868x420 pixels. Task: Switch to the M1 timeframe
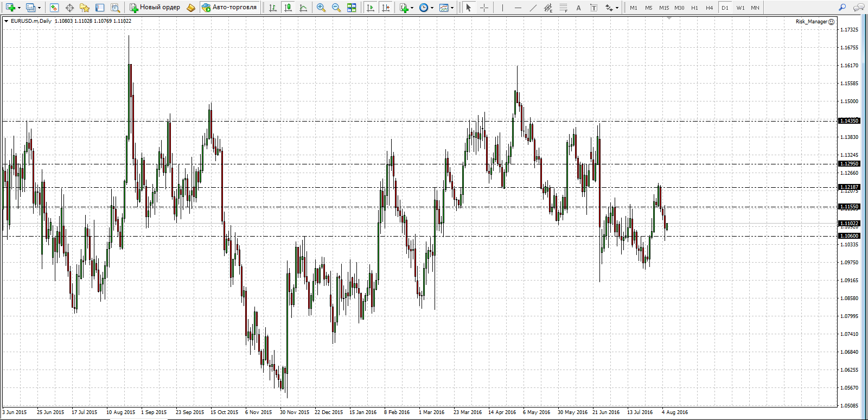(x=634, y=8)
